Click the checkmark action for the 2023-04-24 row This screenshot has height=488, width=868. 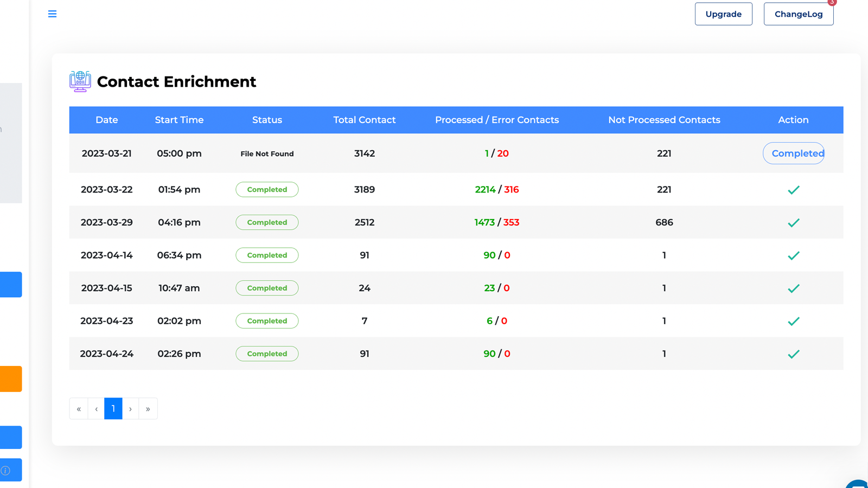[793, 354]
